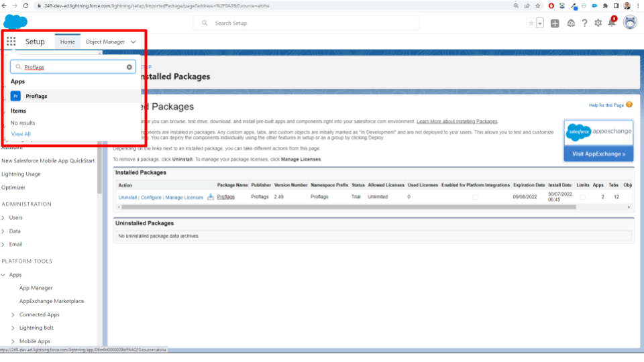Click the Uninstall link for Proflags
Screen dimensions: 644x362
[127, 197]
